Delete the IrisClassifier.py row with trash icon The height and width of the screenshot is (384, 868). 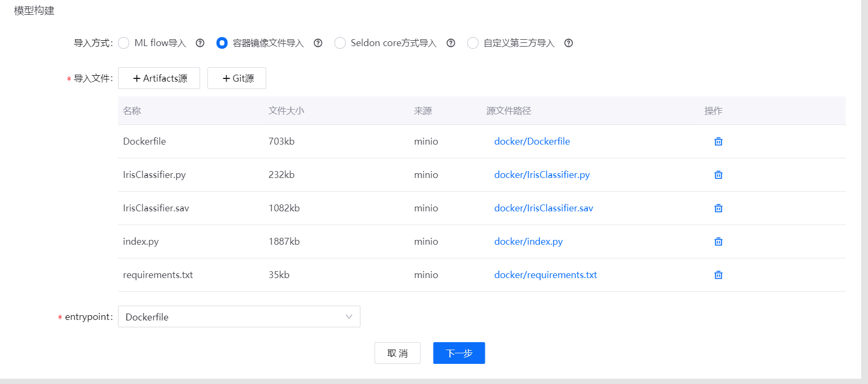[x=718, y=175]
